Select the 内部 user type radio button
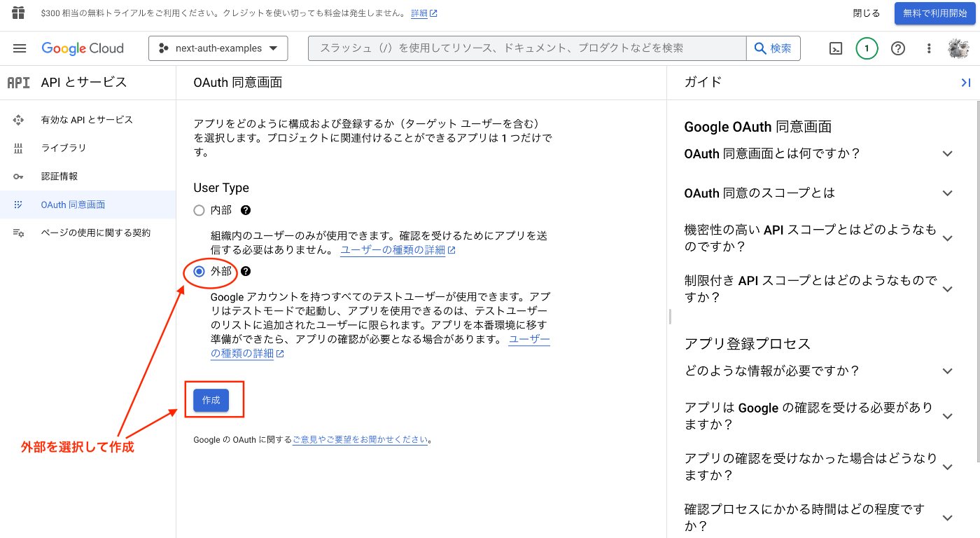980x538 pixels. tap(199, 210)
